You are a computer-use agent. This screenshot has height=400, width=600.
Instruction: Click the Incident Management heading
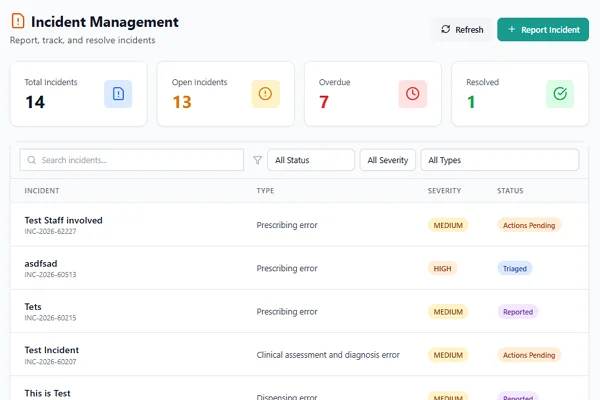coord(105,22)
